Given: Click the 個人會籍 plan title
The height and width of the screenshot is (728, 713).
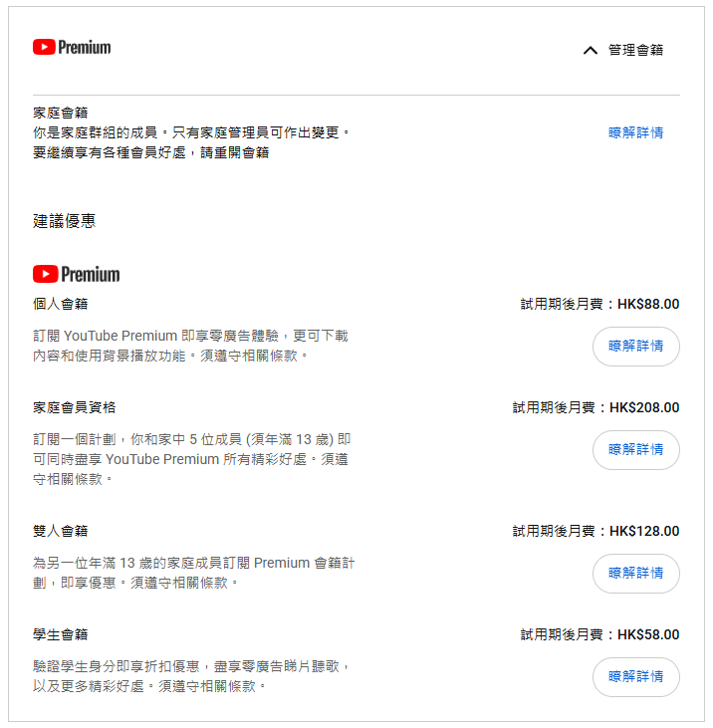Looking at the screenshot, I should point(61,304).
